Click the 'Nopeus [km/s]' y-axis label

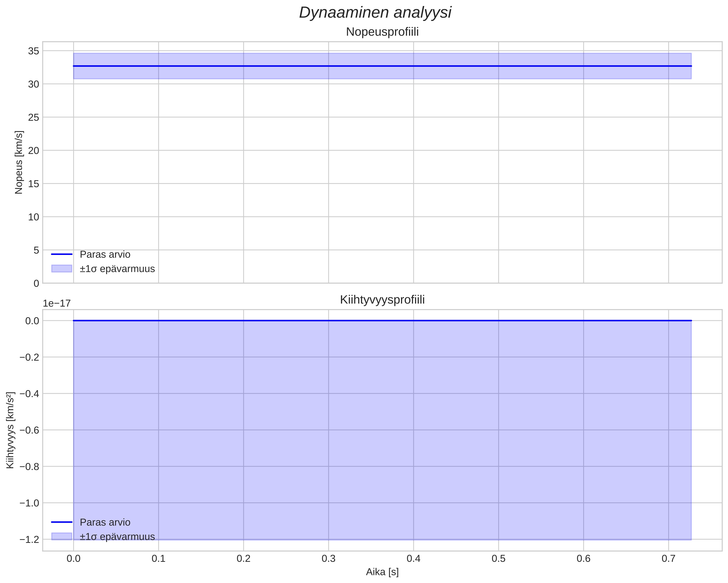pos(19,162)
